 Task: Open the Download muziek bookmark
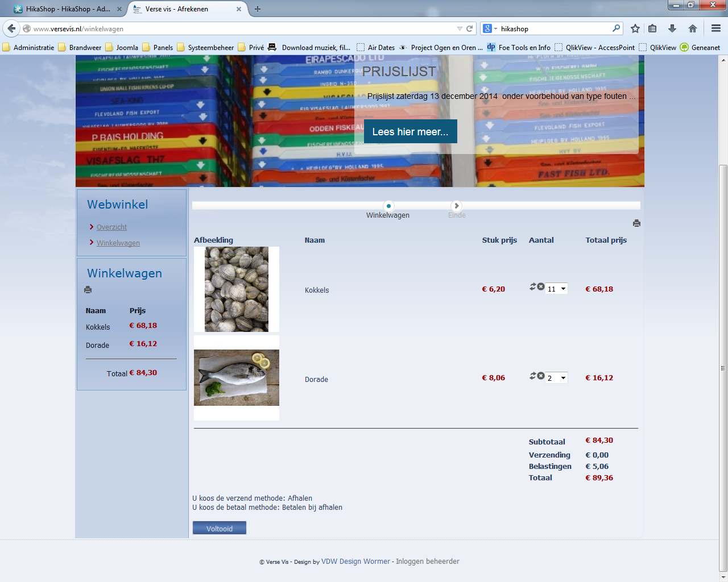309,48
